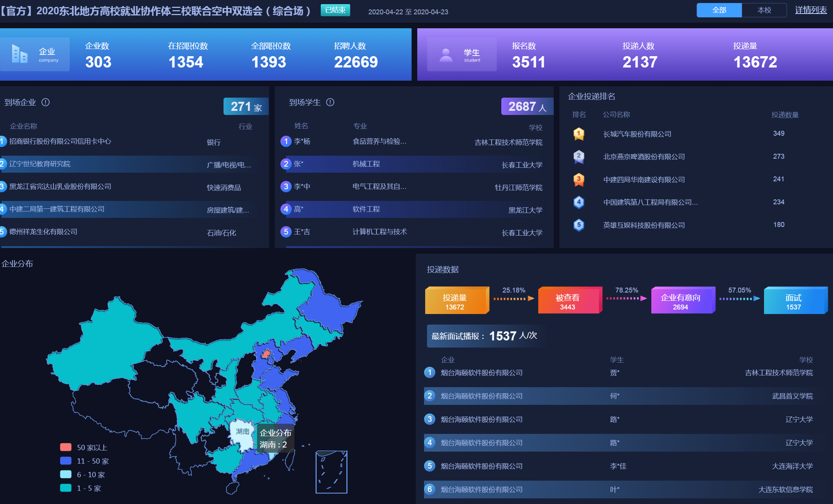Switch to 本校 view toggle
The width and height of the screenshot is (833, 504).
point(764,10)
